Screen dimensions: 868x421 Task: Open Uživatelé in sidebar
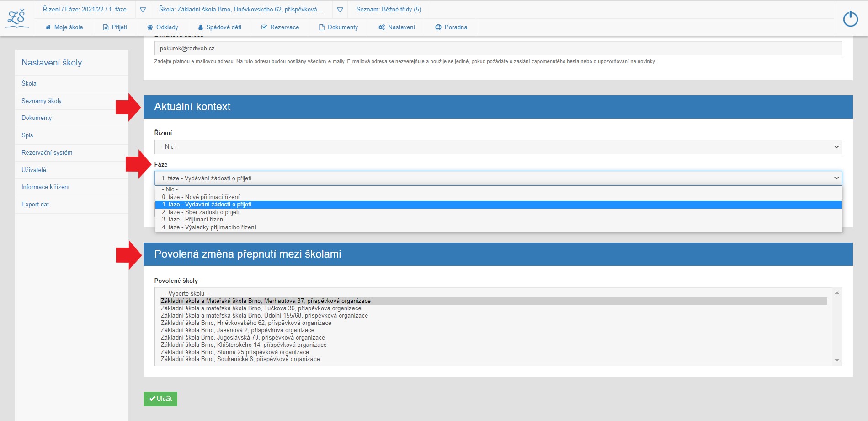(x=34, y=170)
